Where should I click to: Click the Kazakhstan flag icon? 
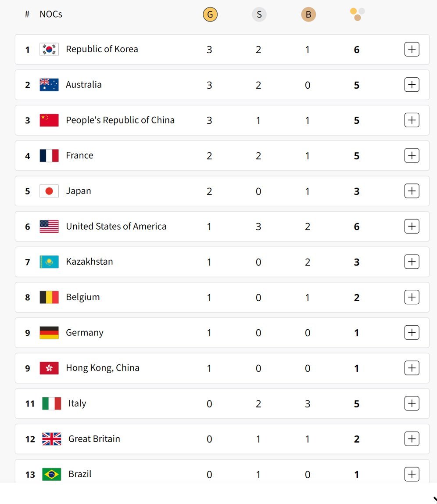49,262
